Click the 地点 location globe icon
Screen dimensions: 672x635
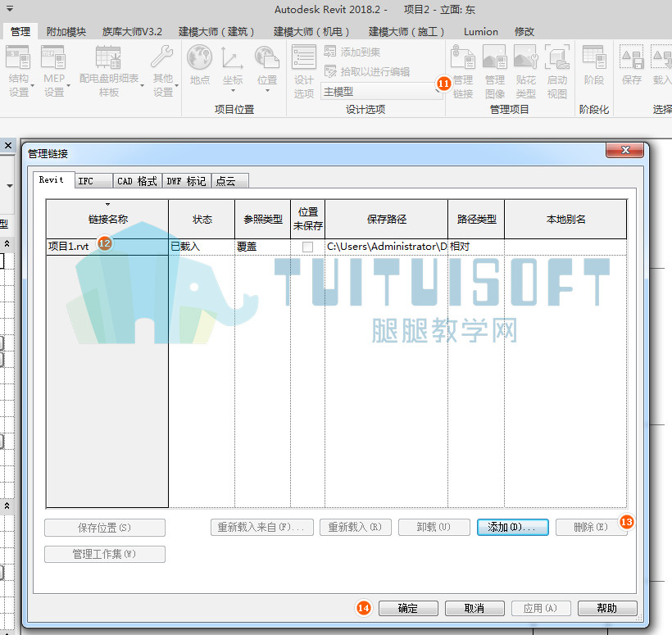pos(200,66)
